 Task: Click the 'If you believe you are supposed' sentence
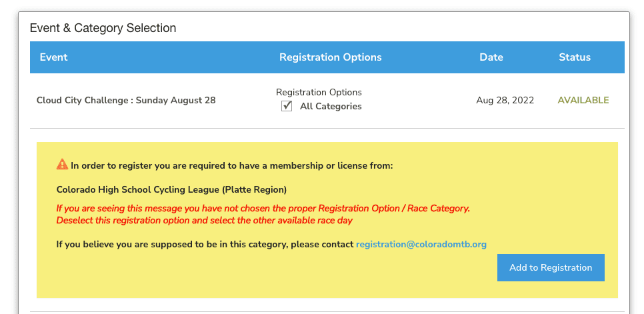205,245
